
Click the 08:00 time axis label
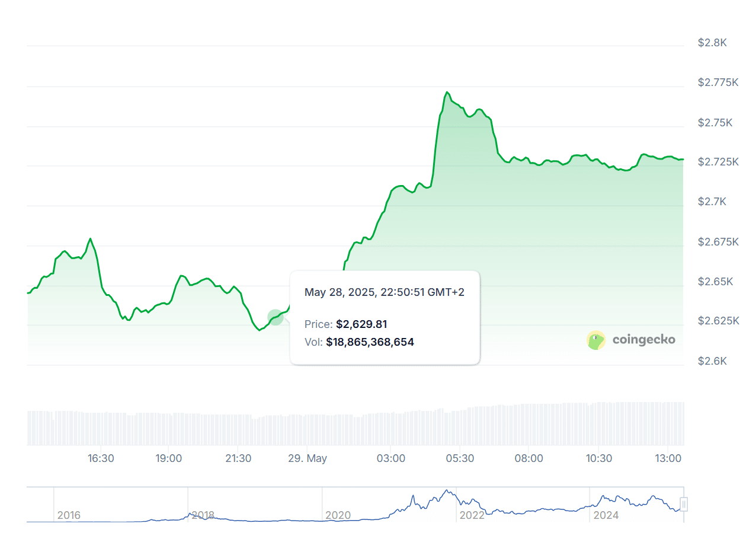(529, 458)
